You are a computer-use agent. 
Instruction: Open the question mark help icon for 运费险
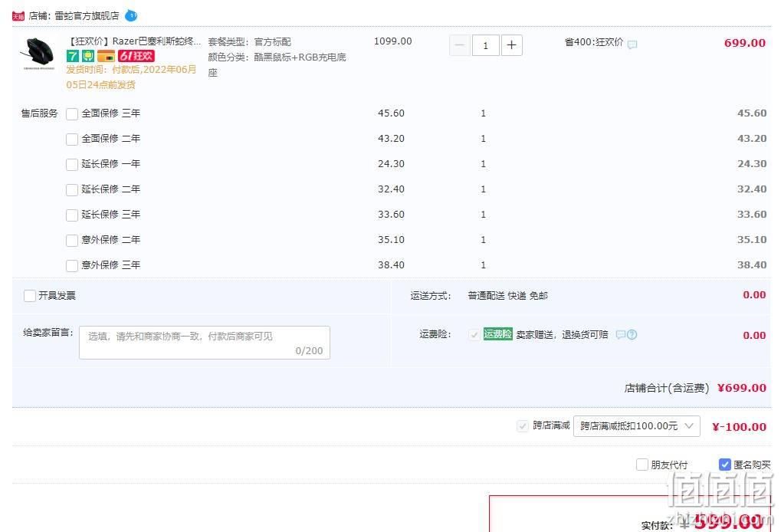point(632,335)
